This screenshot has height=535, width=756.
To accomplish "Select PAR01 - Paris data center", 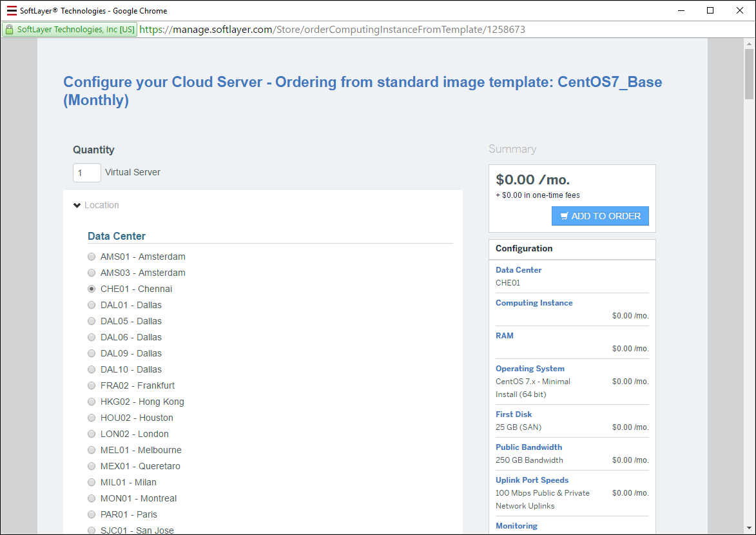I will tap(92, 514).
